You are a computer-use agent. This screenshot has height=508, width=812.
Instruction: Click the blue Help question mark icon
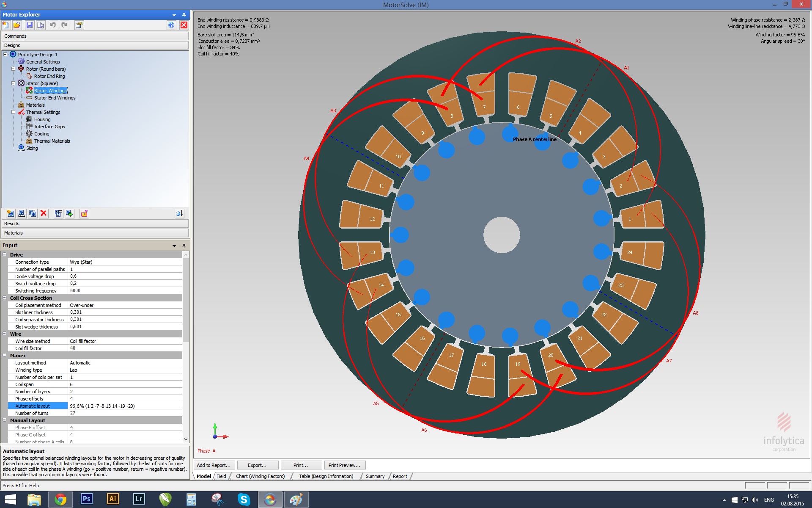pos(171,25)
